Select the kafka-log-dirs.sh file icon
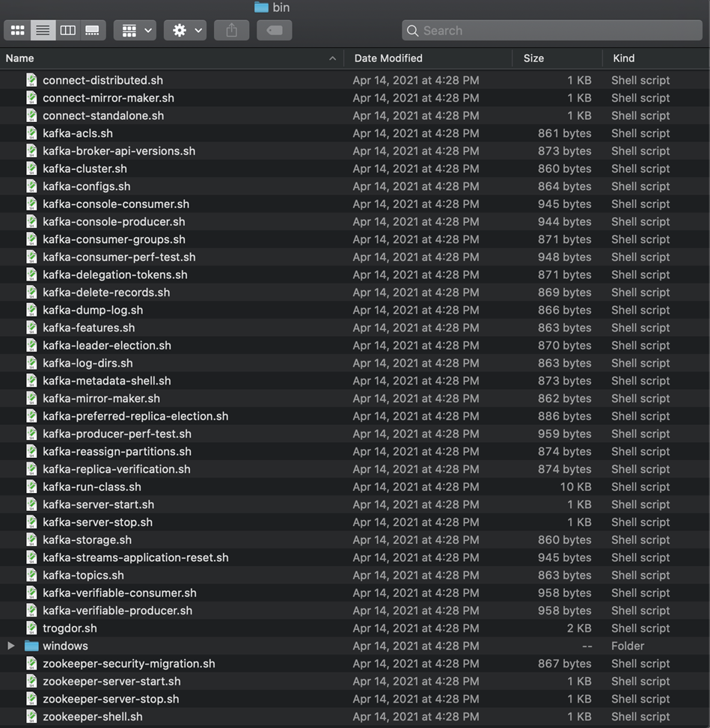Screen dimensions: 710x728 pos(31,363)
